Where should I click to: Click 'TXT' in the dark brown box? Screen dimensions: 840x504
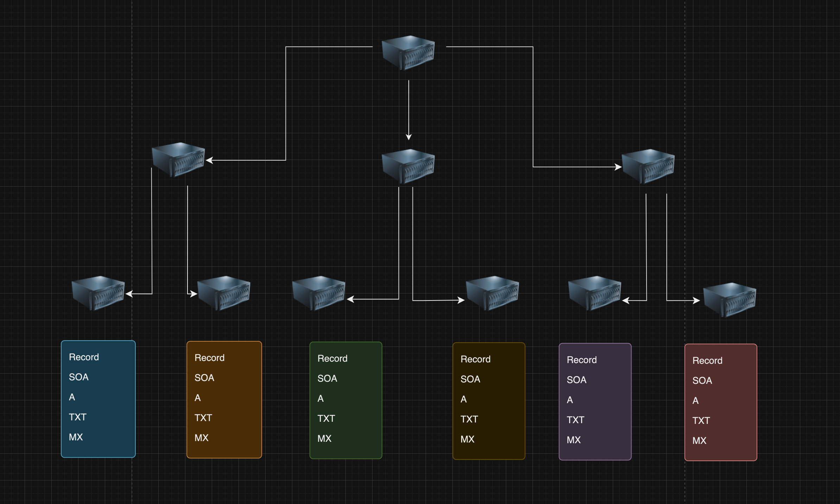tap(469, 419)
